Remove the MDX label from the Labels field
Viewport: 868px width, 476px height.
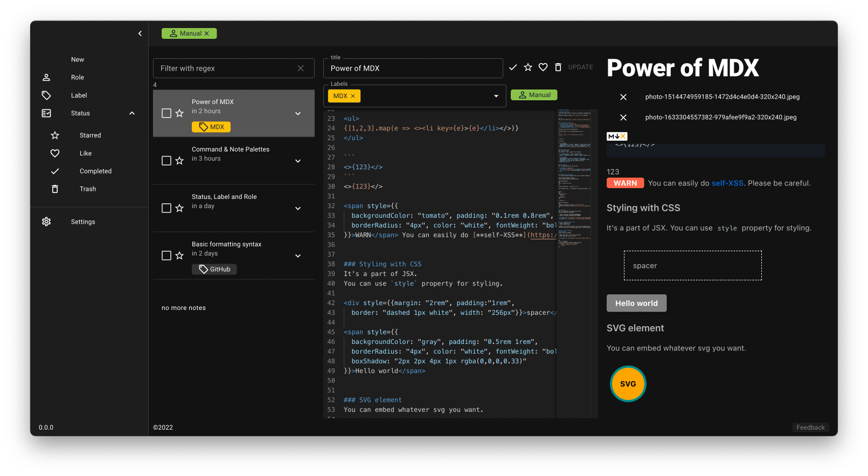coord(353,96)
